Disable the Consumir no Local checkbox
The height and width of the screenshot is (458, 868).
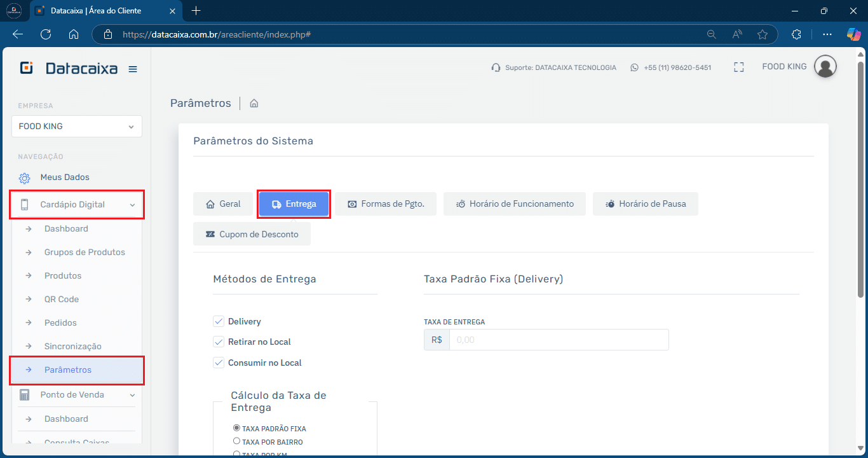point(219,363)
